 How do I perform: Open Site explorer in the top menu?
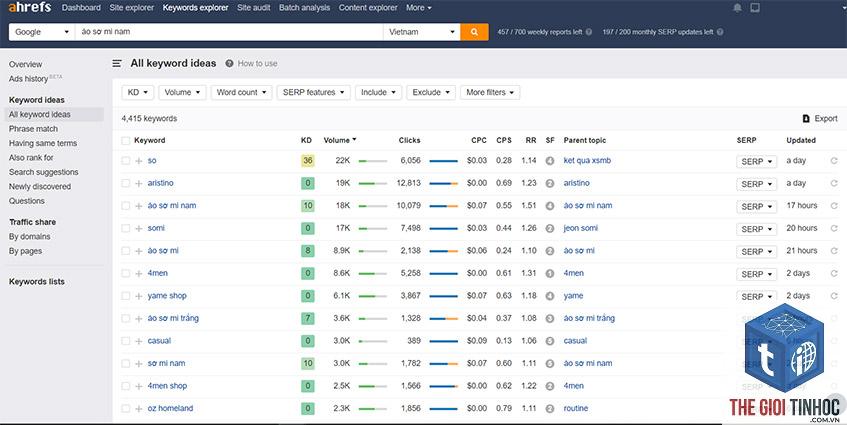point(131,8)
